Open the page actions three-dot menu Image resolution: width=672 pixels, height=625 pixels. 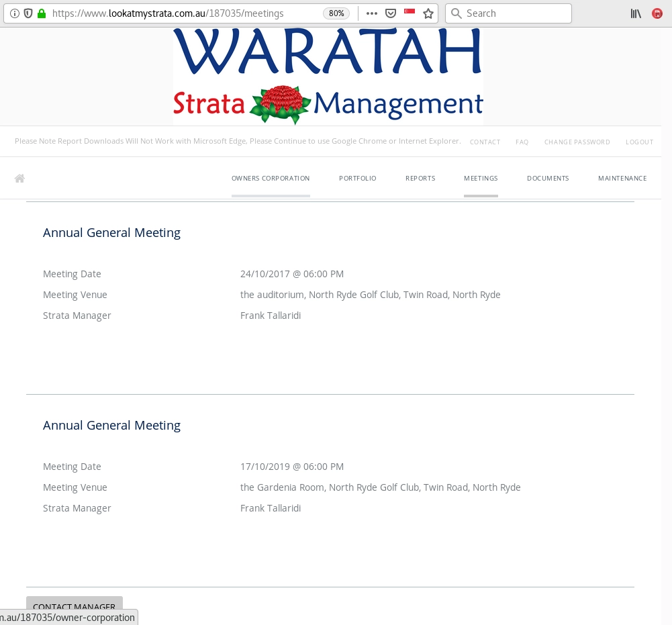(371, 13)
